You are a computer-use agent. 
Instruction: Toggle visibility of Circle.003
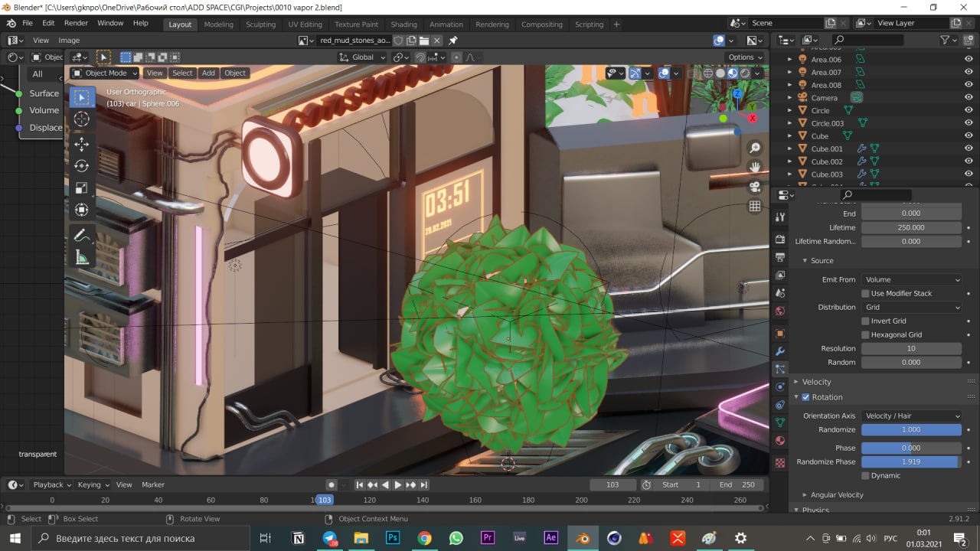tap(969, 123)
